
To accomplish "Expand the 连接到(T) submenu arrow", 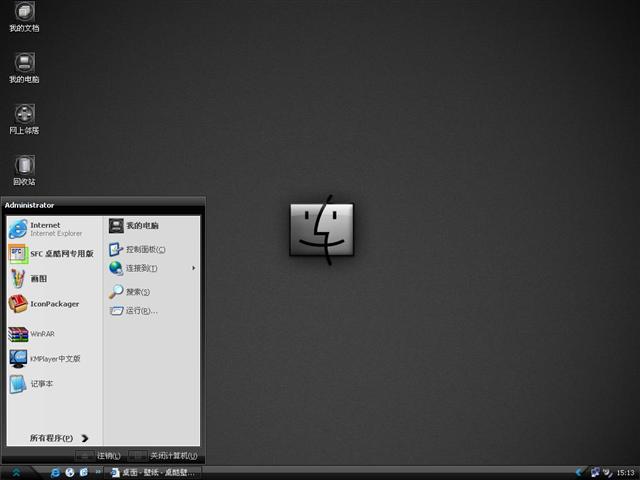I will (x=194, y=268).
